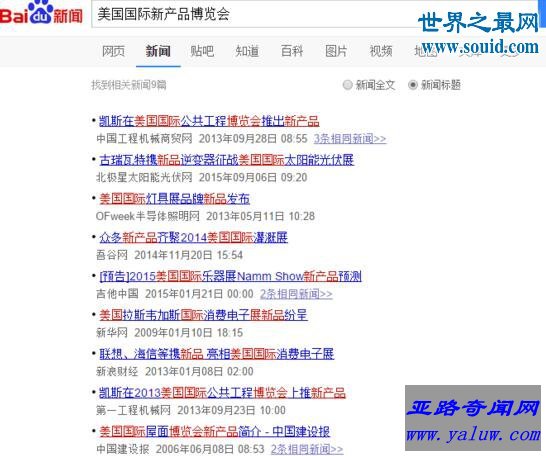Open the 知道 tab
546x456 pixels.
(x=247, y=51)
